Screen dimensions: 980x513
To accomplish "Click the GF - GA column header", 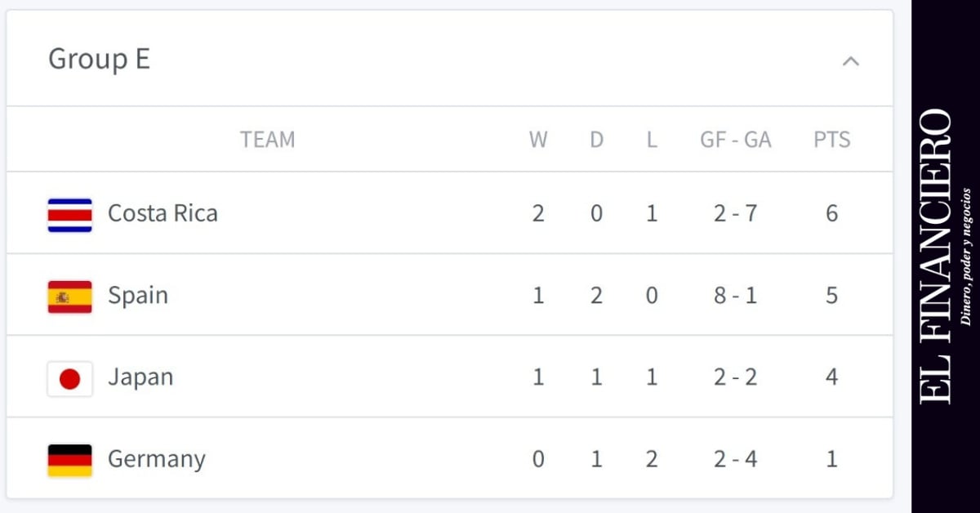I will click(x=735, y=140).
